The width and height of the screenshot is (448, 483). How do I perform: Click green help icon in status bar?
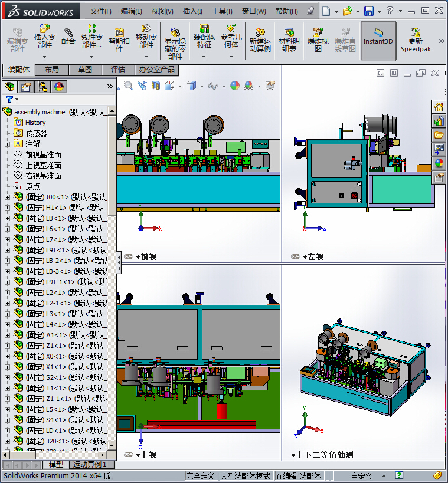tap(399, 475)
